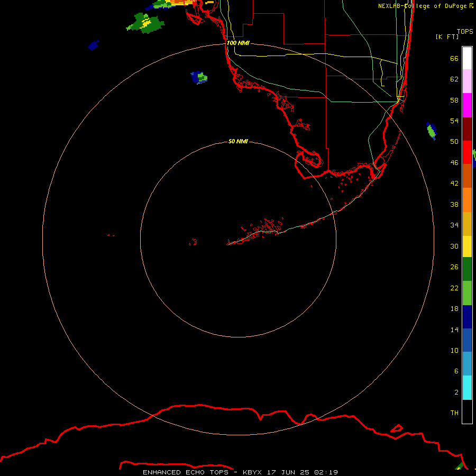Click the 14 scale label

pos(454,329)
